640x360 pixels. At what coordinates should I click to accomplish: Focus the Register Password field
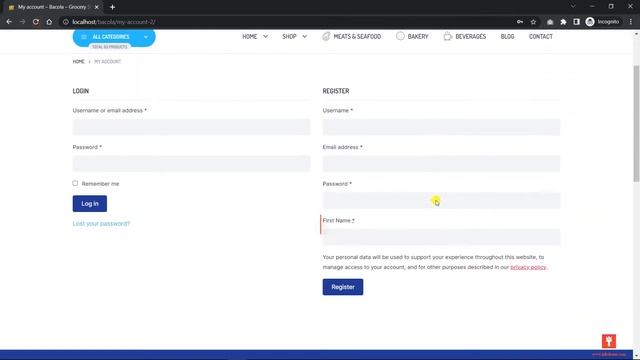441,200
